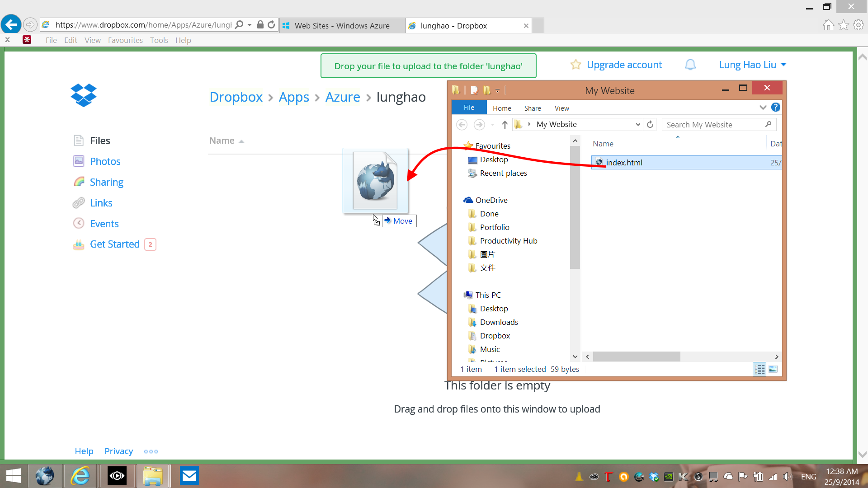Select Recent places in Favourites
Viewport: 868px width, 488px height.
coord(503,173)
